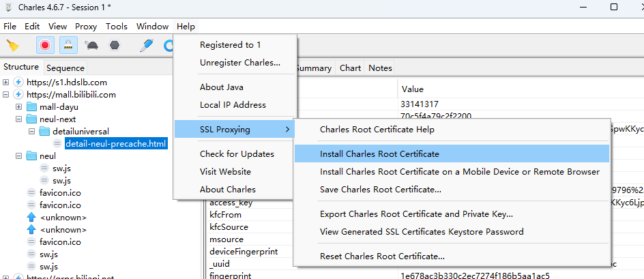Open About Charles
The width and height of the screenshot is (644, 279).
click(x=235, y=190)
